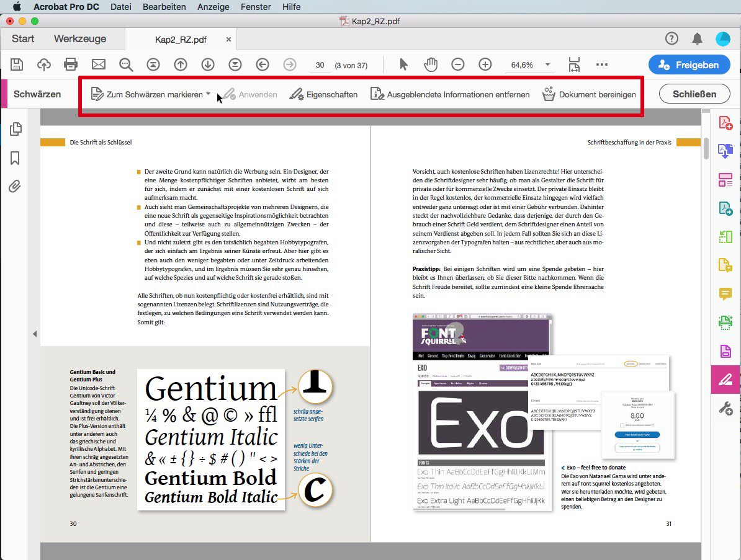Click the Freigeben button
The image size is (741, 560).
pyautogui.click(x=689, y=64)
